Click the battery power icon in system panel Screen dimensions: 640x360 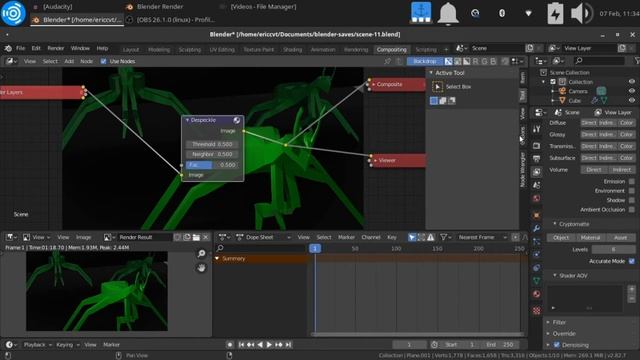click(556, 13)
